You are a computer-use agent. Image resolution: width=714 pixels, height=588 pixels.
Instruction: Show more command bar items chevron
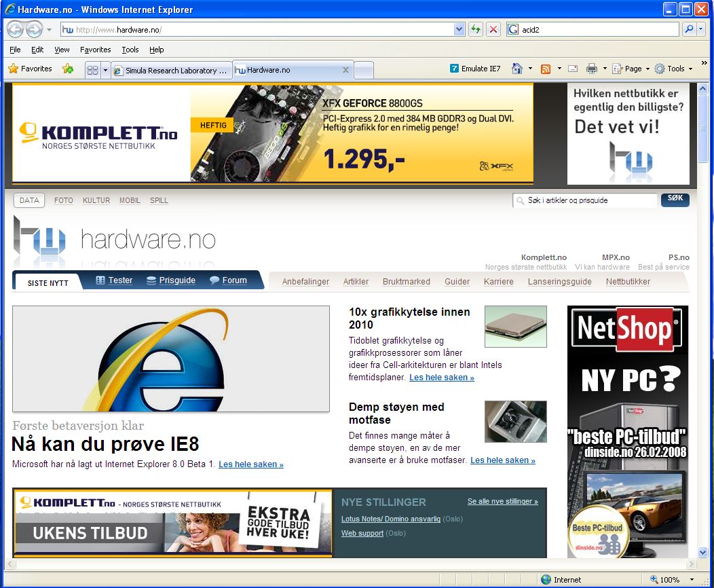point(704,63)
